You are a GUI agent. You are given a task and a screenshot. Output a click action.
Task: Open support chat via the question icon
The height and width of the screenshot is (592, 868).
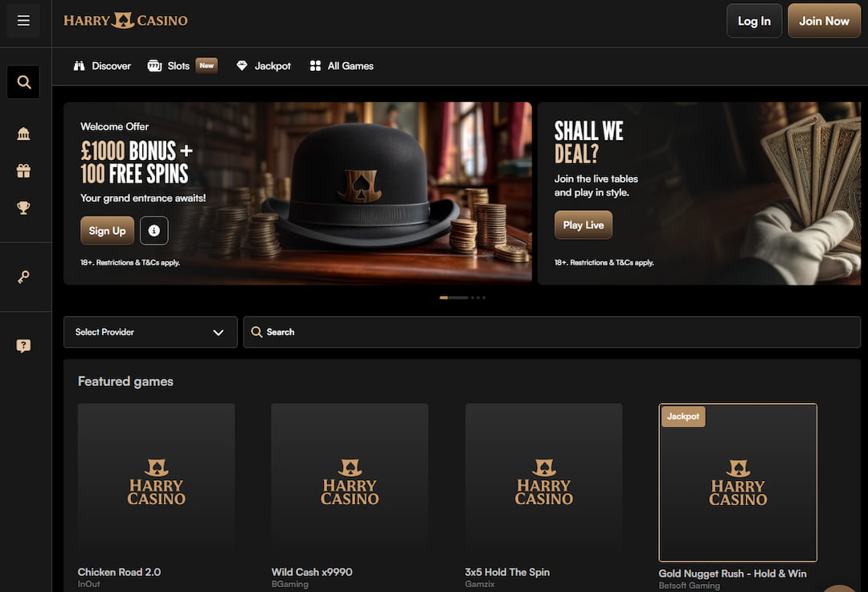[23, 345]
